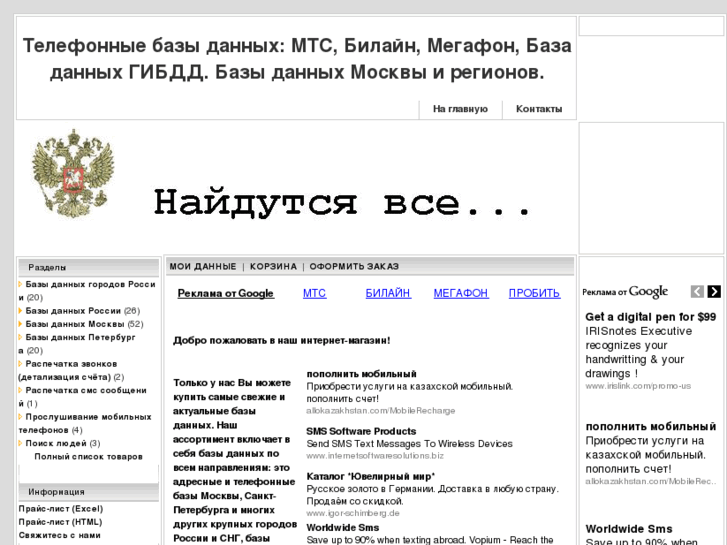Go to previous Google ad arrow

coord(697,291)
